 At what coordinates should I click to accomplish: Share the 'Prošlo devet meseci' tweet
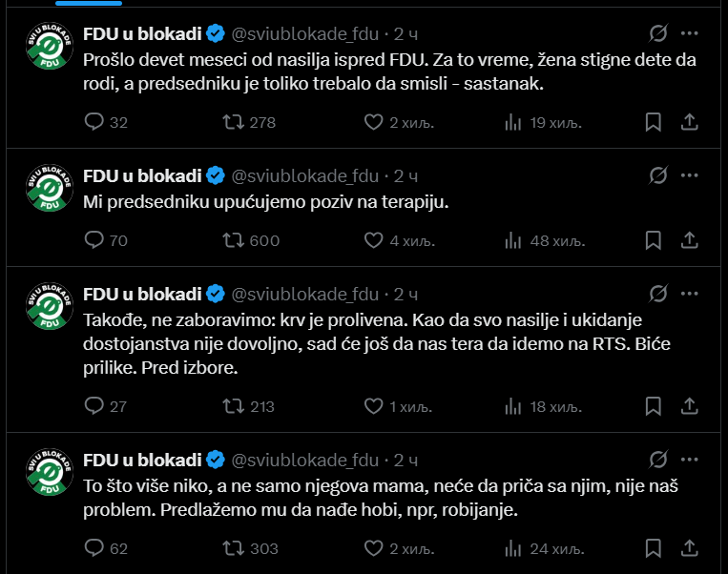pyautogui.click(x=690, y=122)
